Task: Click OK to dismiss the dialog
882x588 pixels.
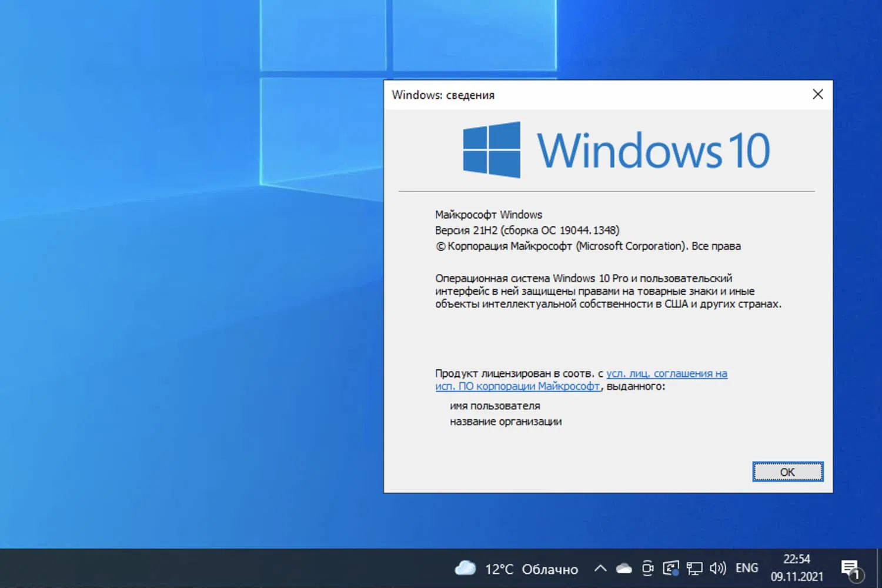Action: click(x=787, y=472)
